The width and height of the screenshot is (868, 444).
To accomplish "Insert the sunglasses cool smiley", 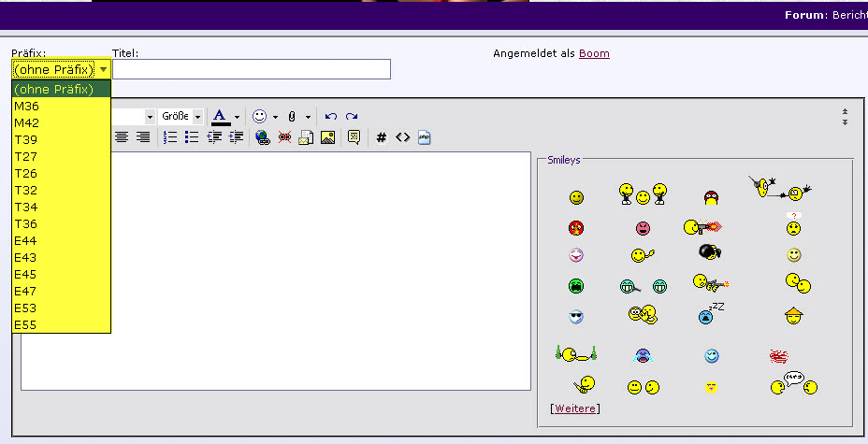I will coord(576,317).
